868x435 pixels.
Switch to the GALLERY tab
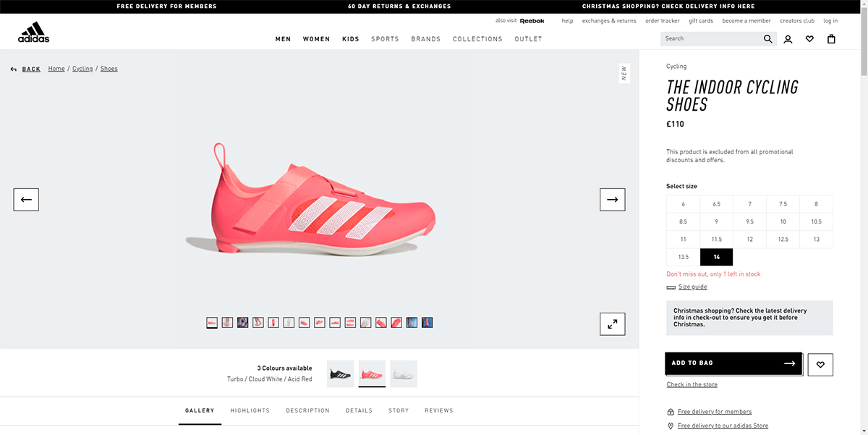[200, 410]
